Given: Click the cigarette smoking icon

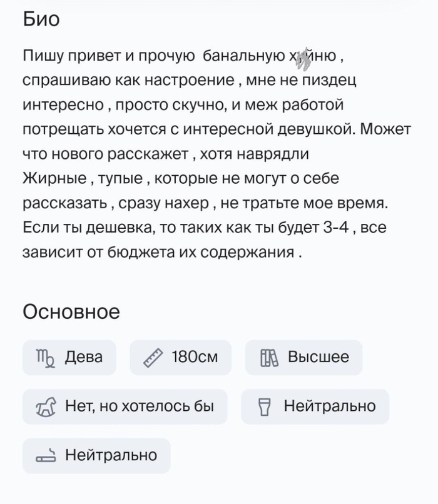Looking at the screenshot, I should [46, 455].
